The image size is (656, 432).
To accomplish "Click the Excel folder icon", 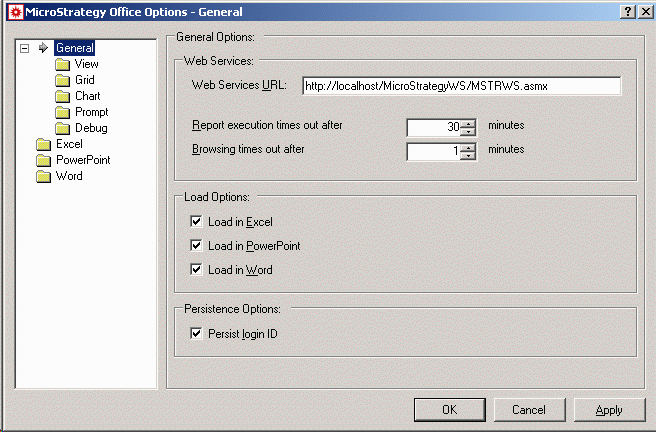I will tap(43, 145).
